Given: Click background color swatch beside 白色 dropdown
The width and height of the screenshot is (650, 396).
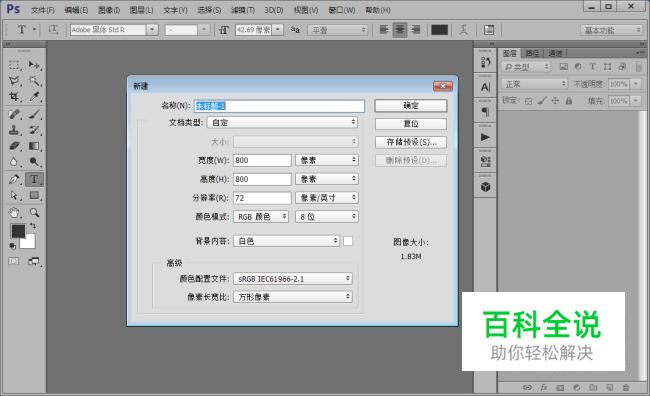Looking at the screenshot, I should (348, 241).
